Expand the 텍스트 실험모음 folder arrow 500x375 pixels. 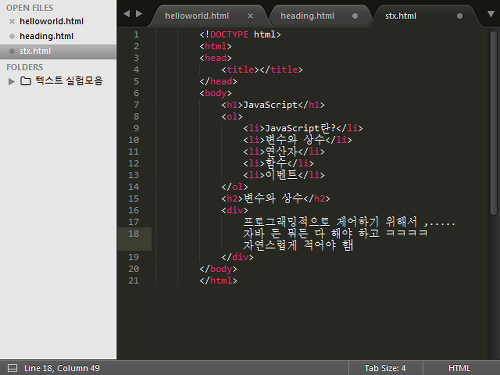coord(12,81)
